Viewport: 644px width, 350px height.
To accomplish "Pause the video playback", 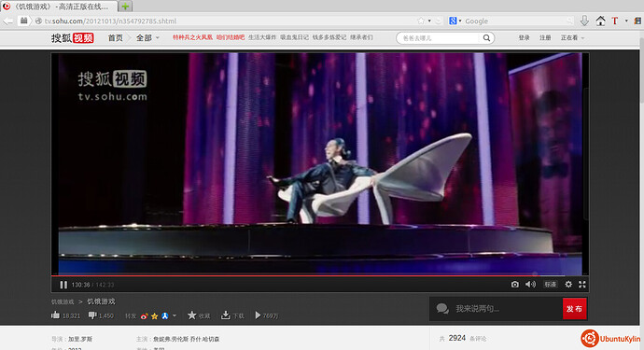I will click(63, 285).
